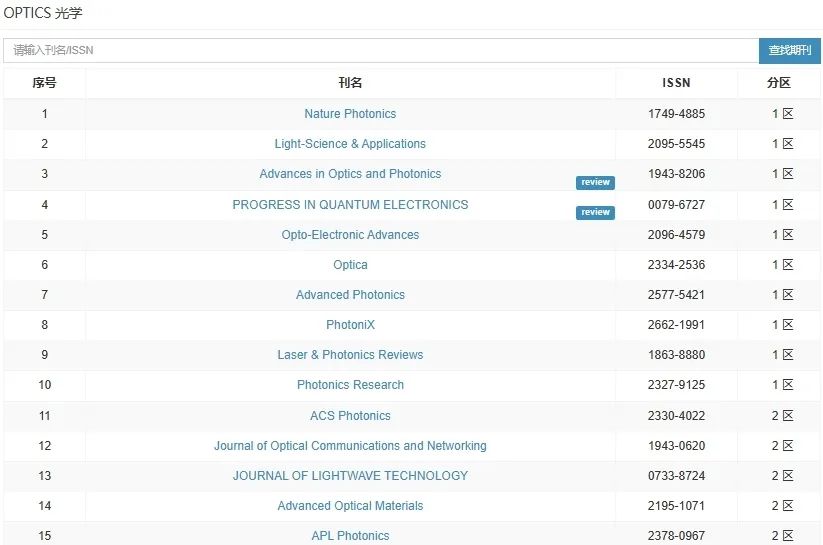Open the Nature Photonics journal link
823x545 pixels.
[350, 113]
